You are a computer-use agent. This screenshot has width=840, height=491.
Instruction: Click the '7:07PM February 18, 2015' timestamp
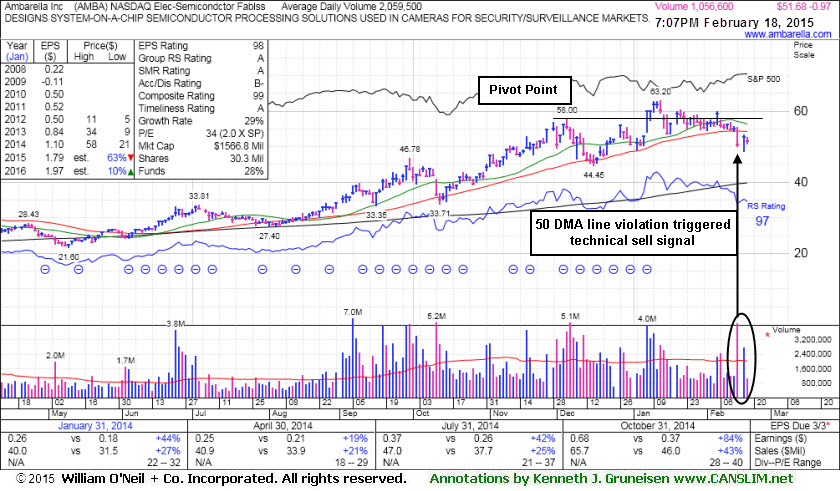(x=734, y=23)
